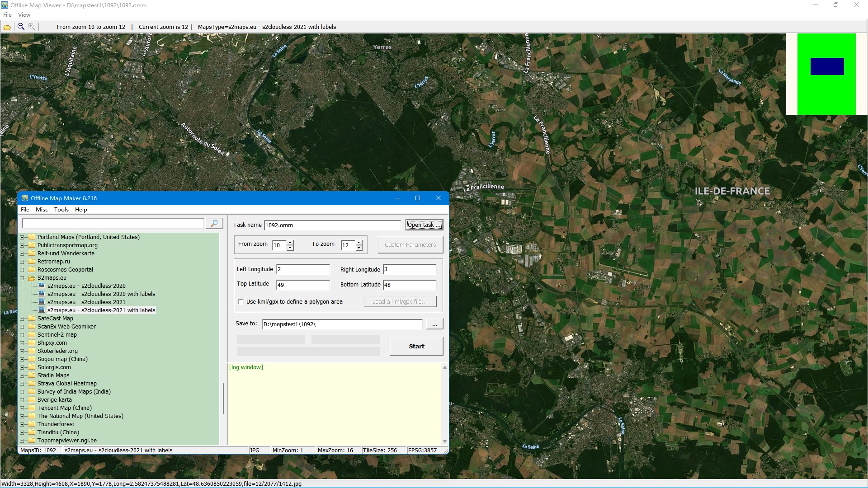The width and height of the screenshot is (868, 488).
Task: Click the zoom in magnifier in Map Viewer toolbar
Action: click(31, 27)
